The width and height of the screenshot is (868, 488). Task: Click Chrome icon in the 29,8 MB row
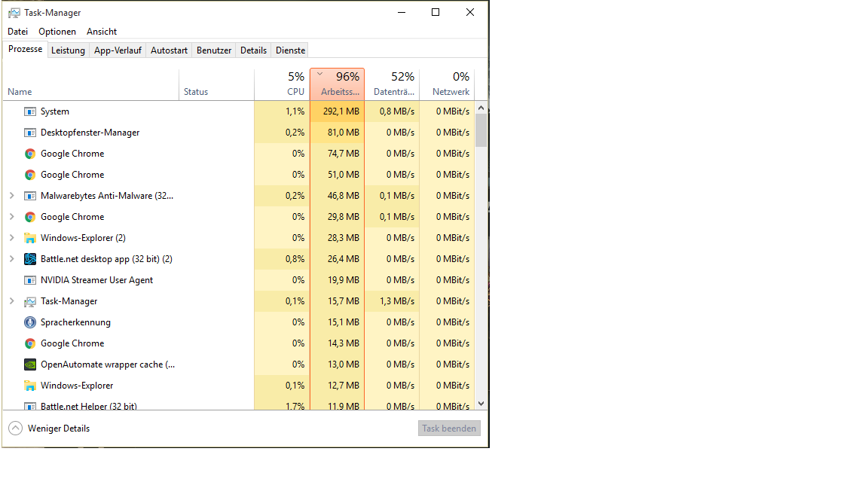[x=30, y=217]
